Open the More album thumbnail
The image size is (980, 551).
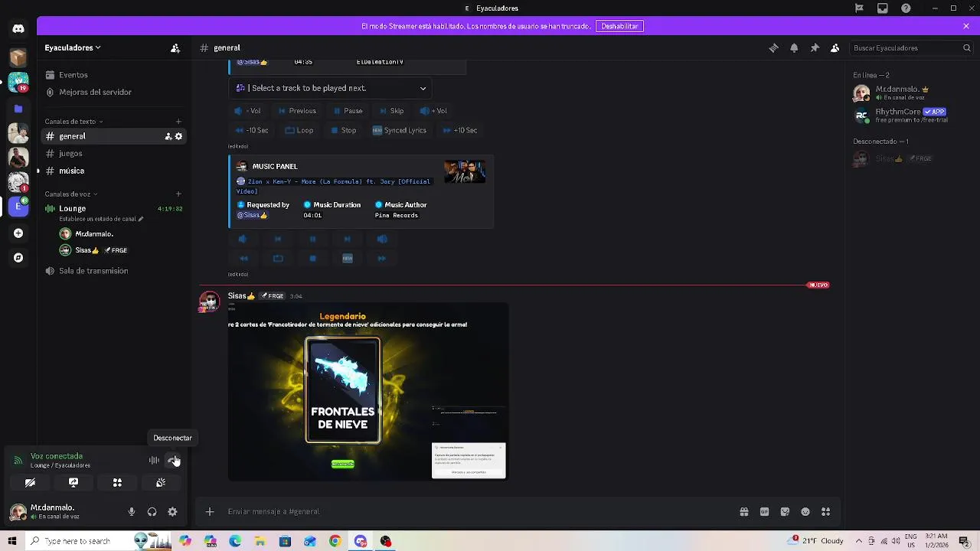(x=465, y=171)
